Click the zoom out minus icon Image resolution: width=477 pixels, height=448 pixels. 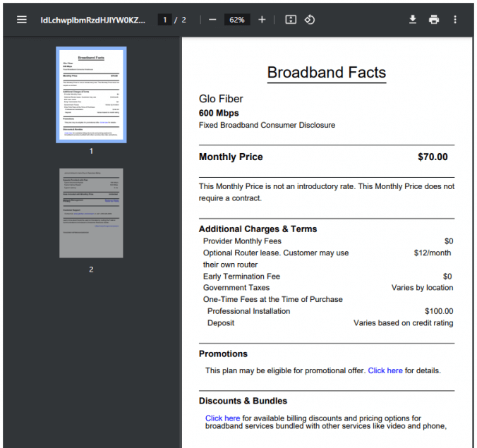click(212, 20)
